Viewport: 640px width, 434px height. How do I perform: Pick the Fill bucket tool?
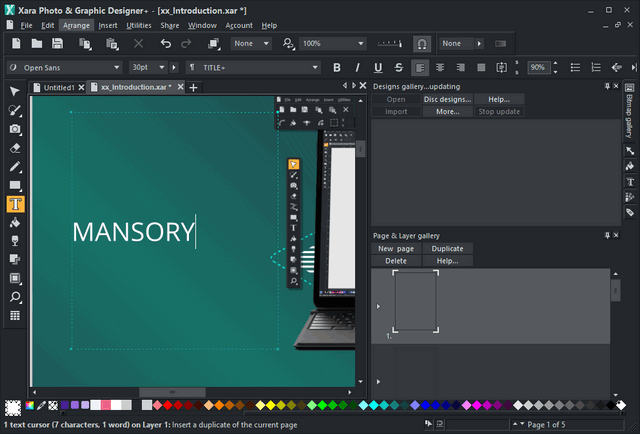click(15, 223)
